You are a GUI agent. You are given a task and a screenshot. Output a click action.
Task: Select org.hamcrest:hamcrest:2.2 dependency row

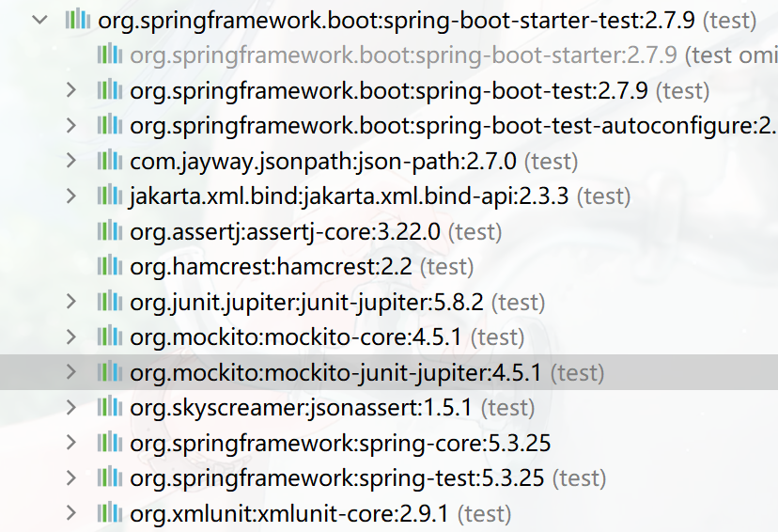point(389,267)
